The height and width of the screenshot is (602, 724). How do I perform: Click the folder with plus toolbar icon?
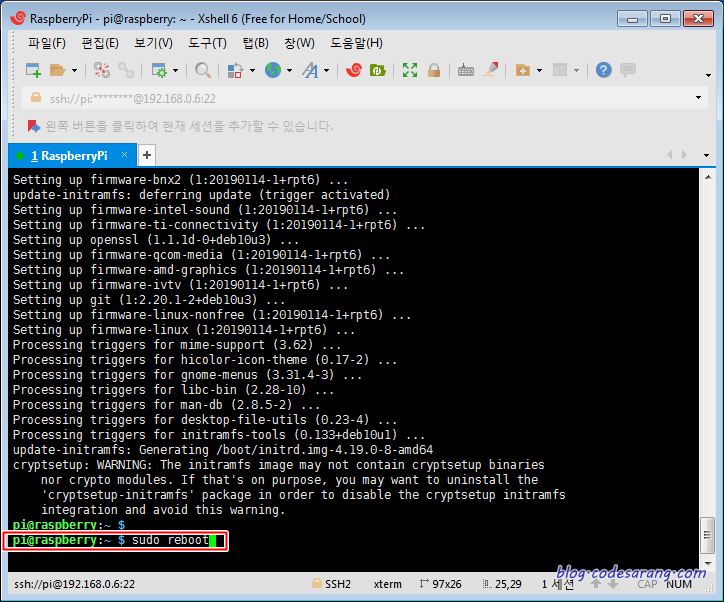[x=523, y=70]
